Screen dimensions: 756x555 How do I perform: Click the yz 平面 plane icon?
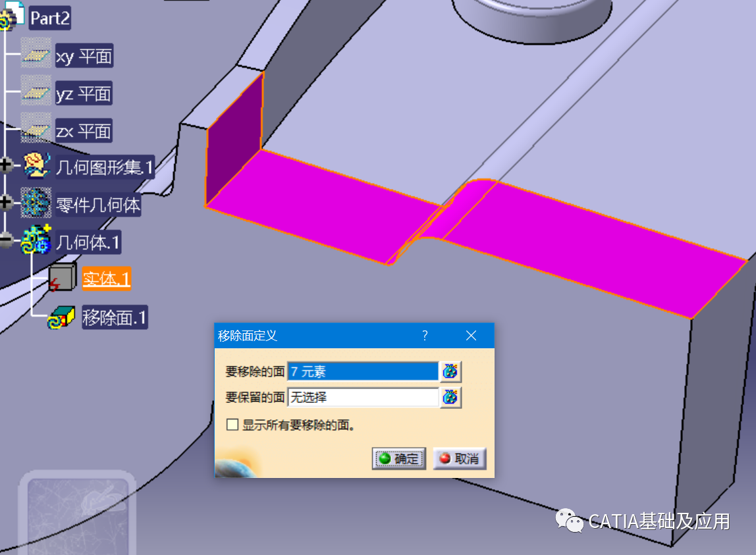pyautogui.click(x=36, y=90)
